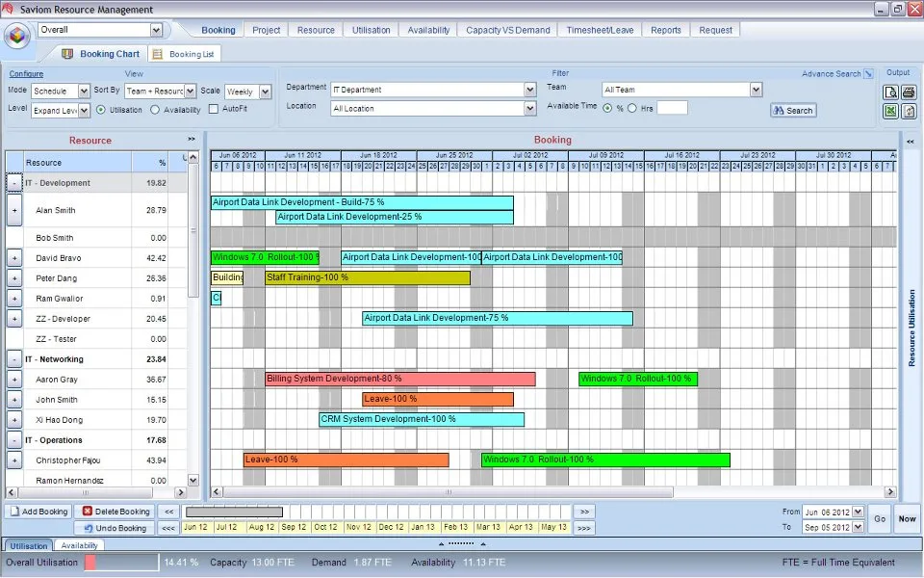Open the Timesheet/Leave tab
This screenshot has width=924, height=578.
tap(600, 30)
